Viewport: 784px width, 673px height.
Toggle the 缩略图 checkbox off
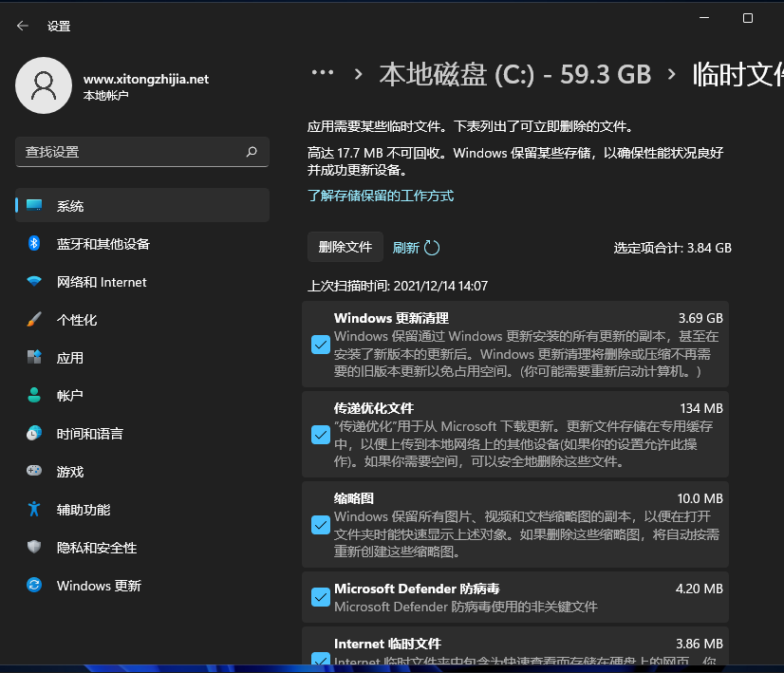[x=320, y=524]
